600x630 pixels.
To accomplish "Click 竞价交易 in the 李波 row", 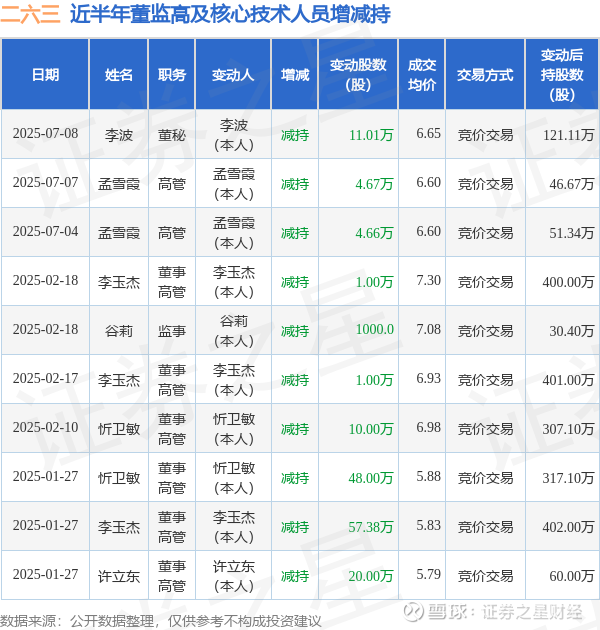I will 485,135.
